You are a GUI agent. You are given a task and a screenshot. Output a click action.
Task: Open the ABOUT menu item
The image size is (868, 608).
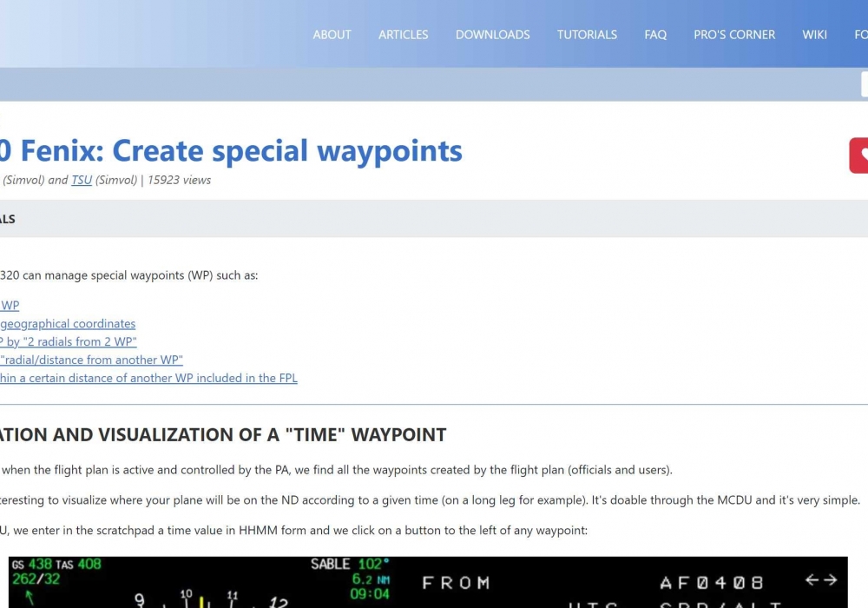click(332, 35)
